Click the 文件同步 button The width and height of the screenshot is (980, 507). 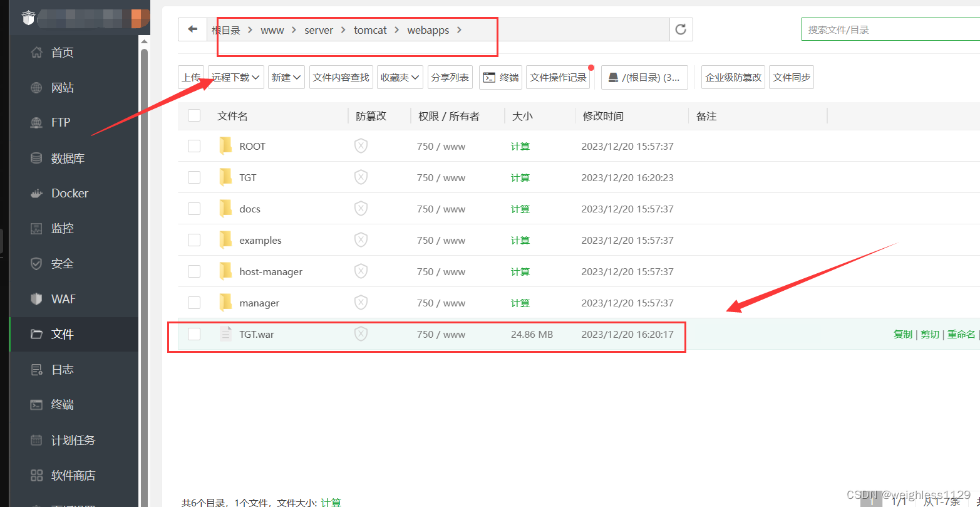[792, 77]
